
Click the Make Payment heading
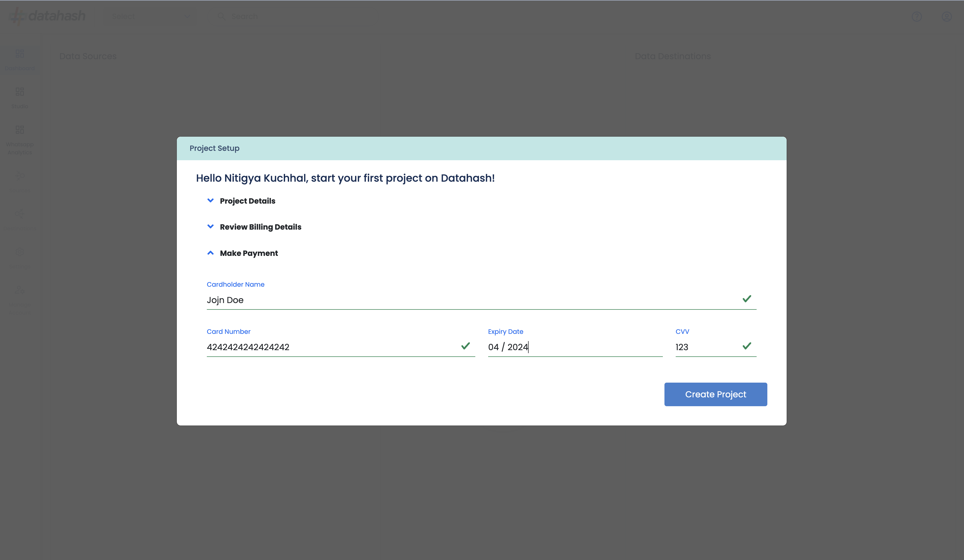[249, 253]
